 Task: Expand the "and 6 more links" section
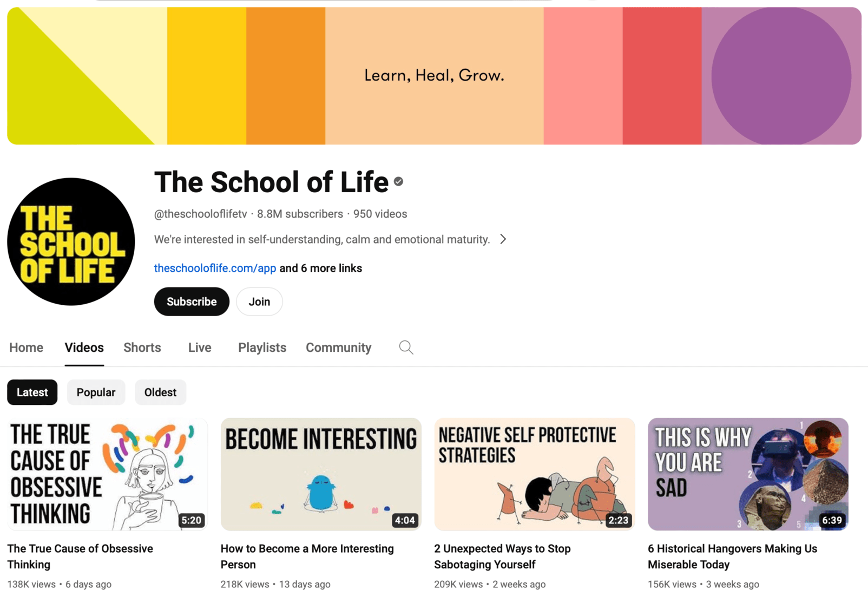coord(320,268)
